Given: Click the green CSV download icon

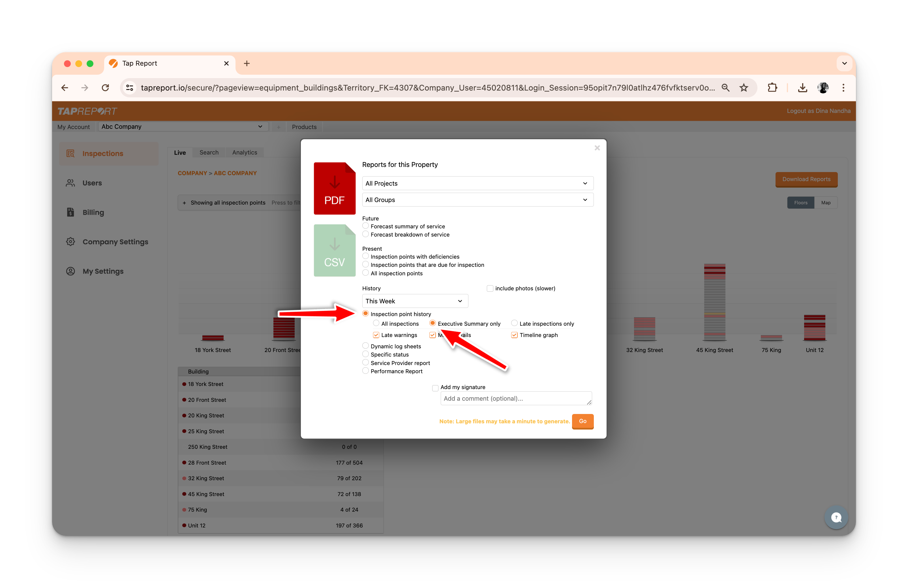Looking at the screenshot, I should [x=334, y=250].
